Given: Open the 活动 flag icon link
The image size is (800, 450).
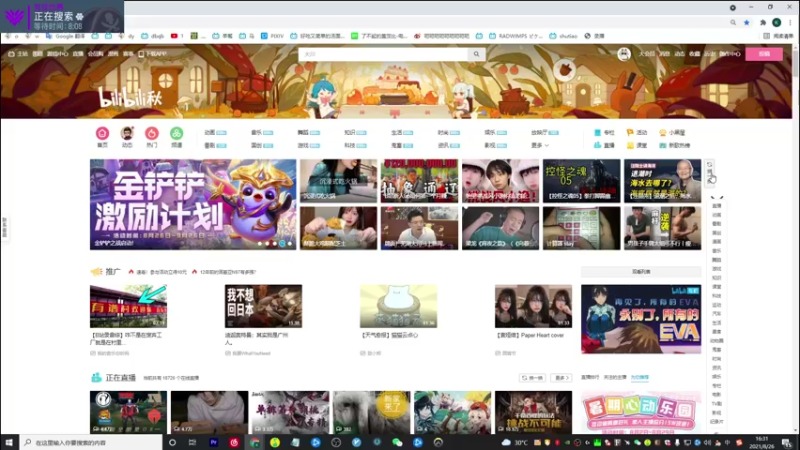Looking at the screenshot, I should [x=637, y=132].
